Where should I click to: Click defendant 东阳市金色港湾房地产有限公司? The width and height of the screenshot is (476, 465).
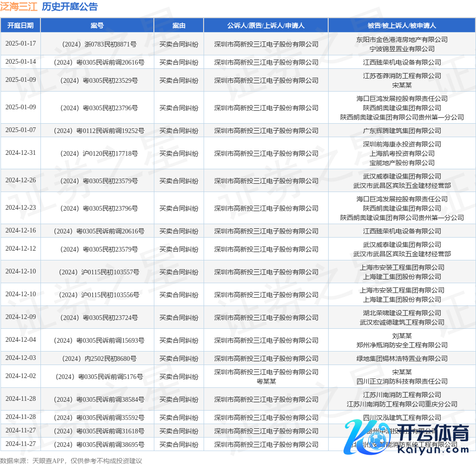click(x=402, y=40)
